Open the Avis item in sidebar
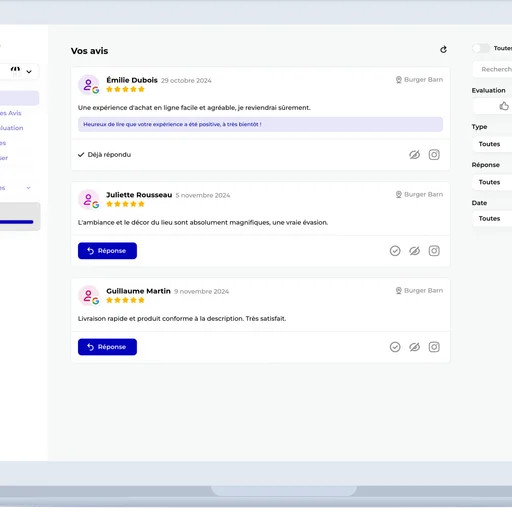512x512 pixels. (11, 113)
